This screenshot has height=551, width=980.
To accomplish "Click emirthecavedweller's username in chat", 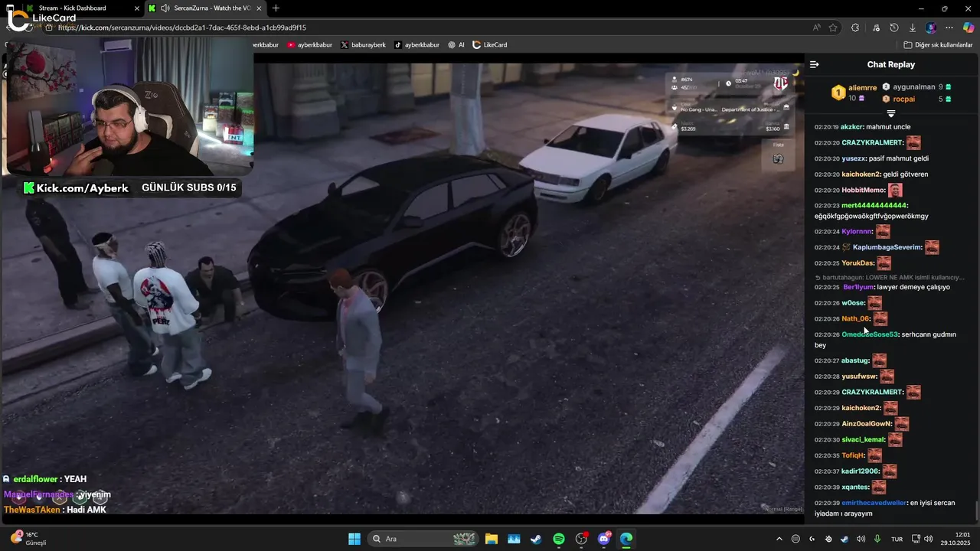I will 874,503.
